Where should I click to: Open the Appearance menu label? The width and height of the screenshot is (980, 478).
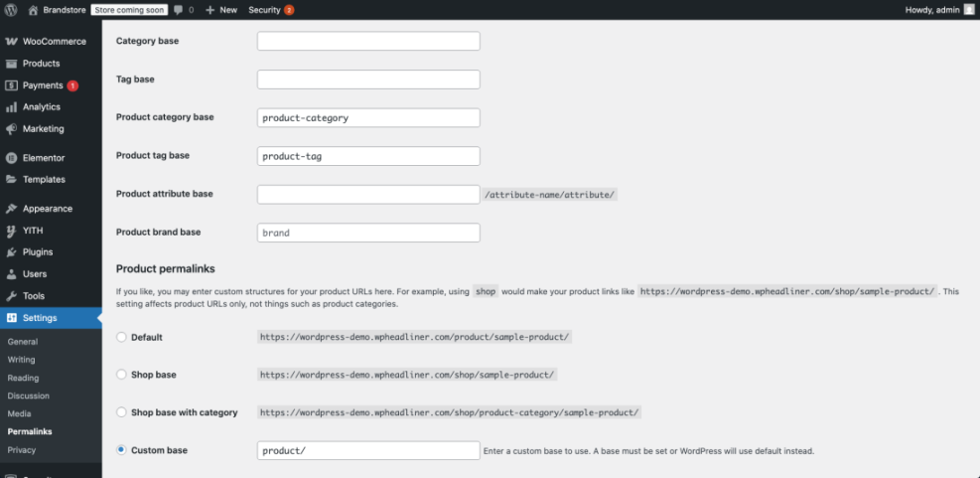tap(48, 209)
